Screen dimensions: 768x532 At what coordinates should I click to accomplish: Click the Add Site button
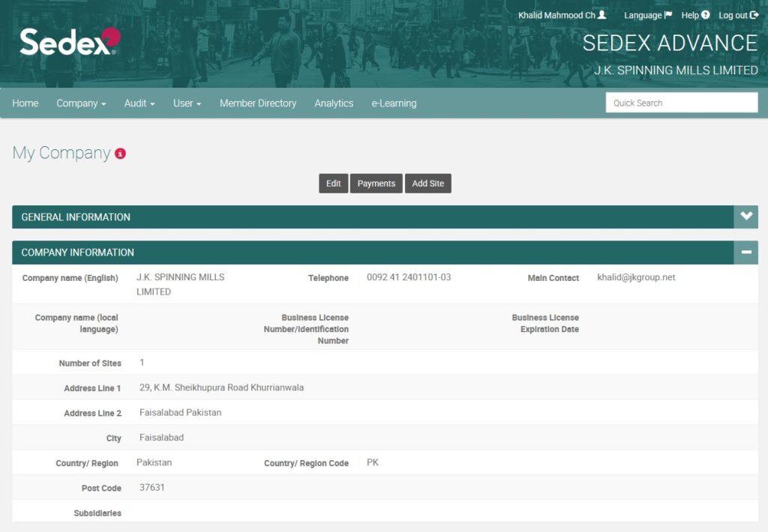(x=428, y=184)
